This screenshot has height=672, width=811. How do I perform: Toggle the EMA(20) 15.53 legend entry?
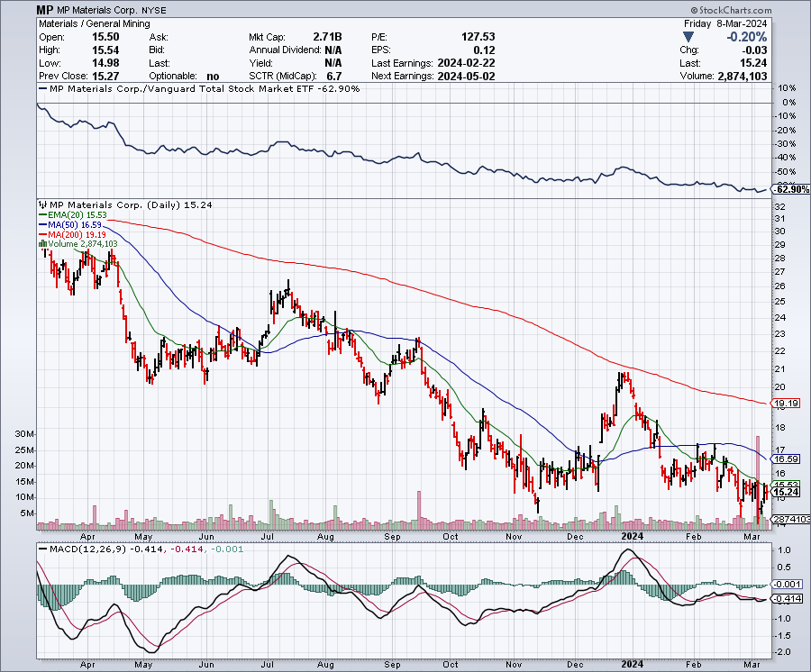[77, 214]
